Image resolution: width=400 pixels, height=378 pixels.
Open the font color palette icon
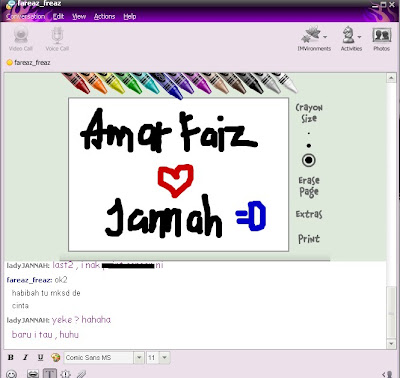coord(55,357)
